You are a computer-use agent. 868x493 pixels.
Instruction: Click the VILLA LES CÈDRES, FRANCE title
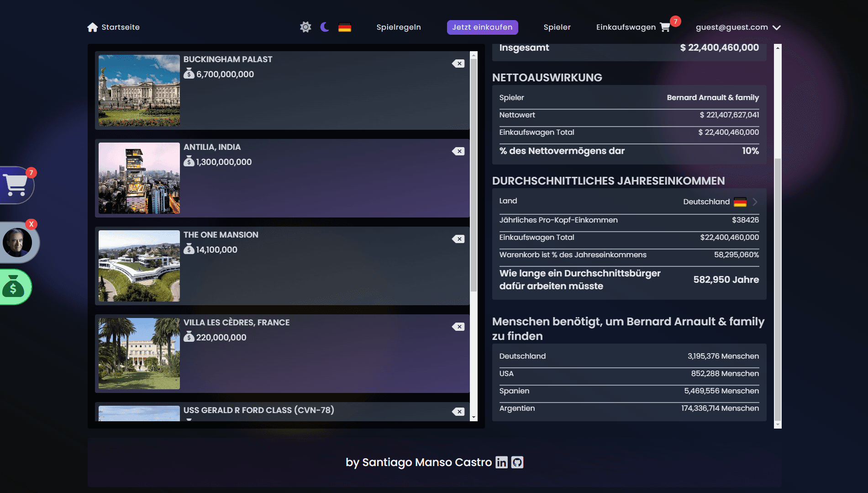(x=237, y=323)
